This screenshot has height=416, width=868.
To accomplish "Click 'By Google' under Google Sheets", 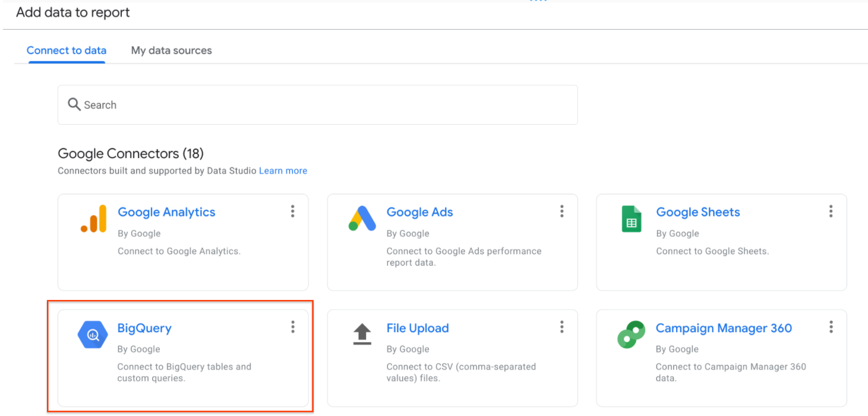I will tap(677, 234).
